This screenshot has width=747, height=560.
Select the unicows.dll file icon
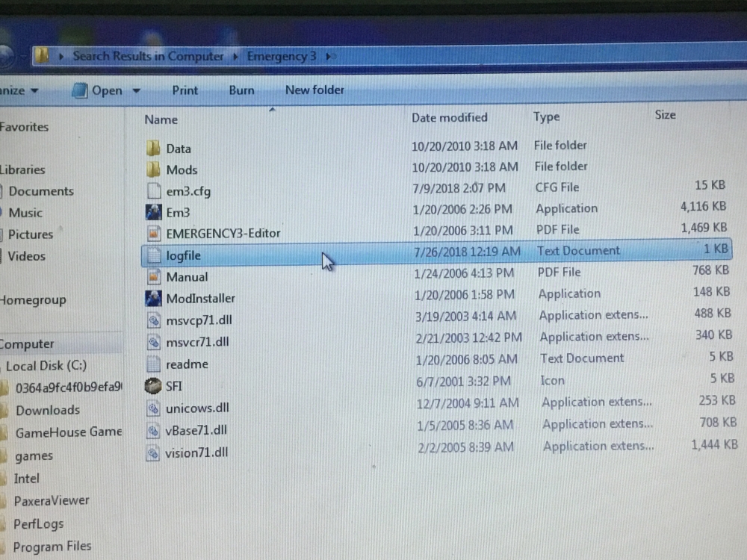(x=153, y=408)
